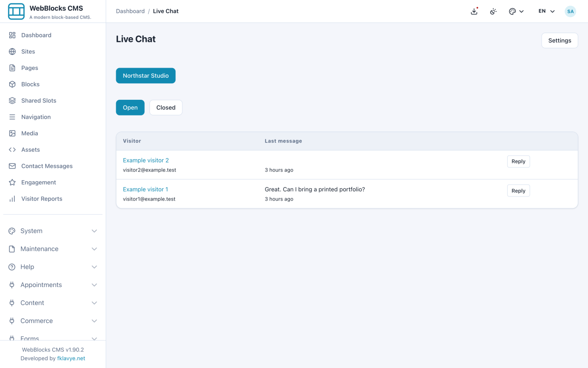Open Assets in sidebar
This screenshot has height=368, width=588.
pos(53,149)
